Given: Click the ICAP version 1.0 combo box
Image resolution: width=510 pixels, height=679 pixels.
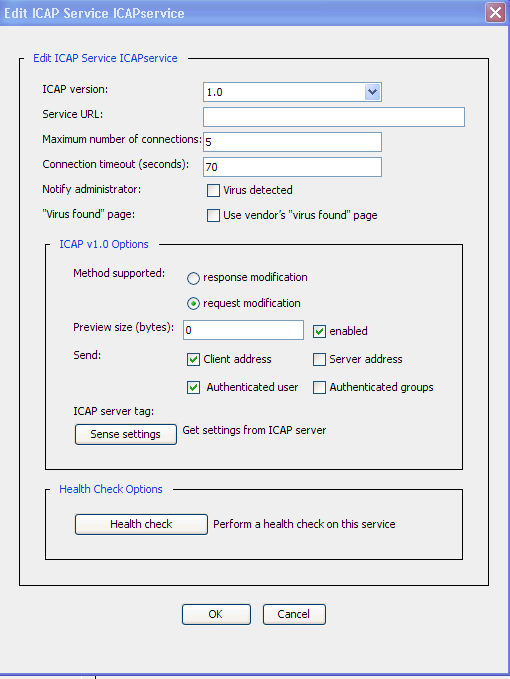Looking at the screenshot, I should click(x=292, y=92).
